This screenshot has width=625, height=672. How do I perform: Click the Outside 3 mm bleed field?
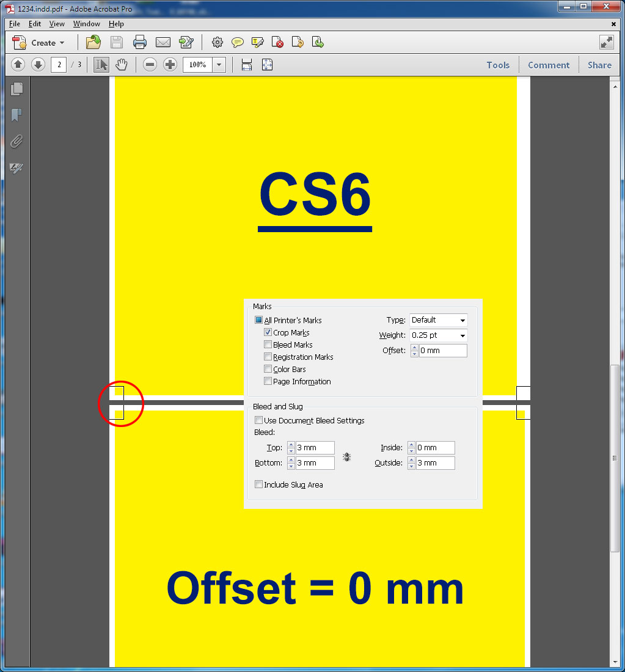[x=436, y=463]
